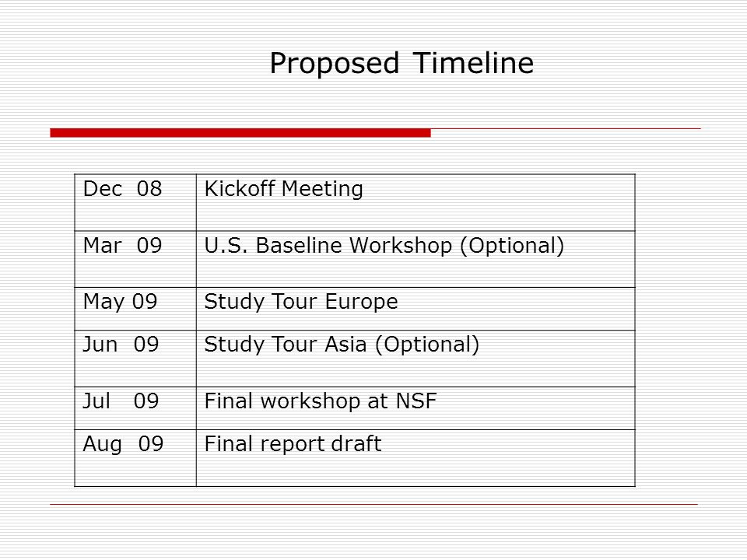Click the Proposed Timeline title
Viewport: 747px width, 560px height.
[402, 63]
